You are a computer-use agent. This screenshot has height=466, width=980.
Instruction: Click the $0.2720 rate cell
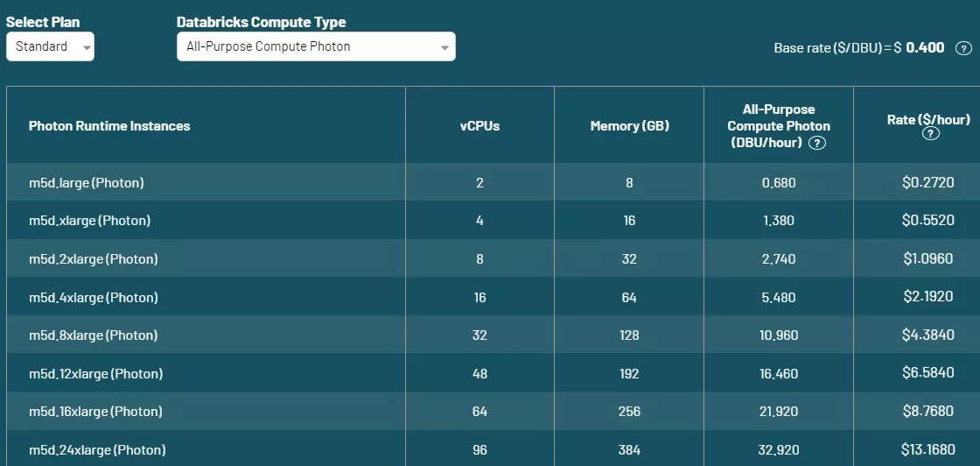tap(928, 183)
